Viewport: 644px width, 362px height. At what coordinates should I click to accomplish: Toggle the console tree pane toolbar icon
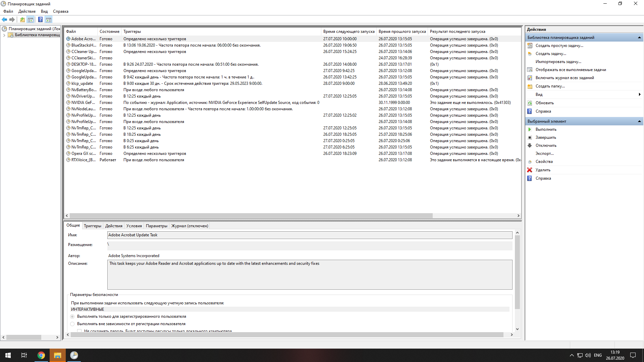click(x=31, y=19)
